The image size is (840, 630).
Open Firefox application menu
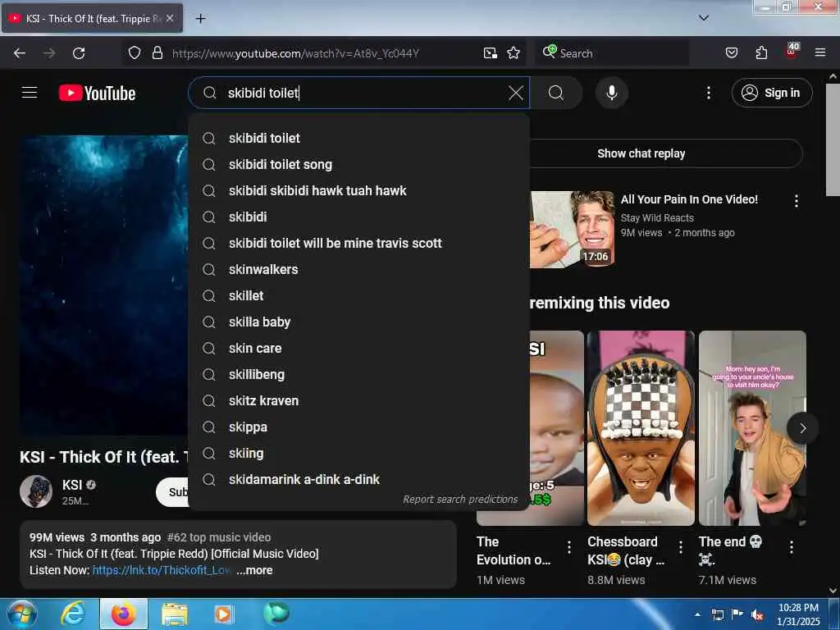click(820, 52)
